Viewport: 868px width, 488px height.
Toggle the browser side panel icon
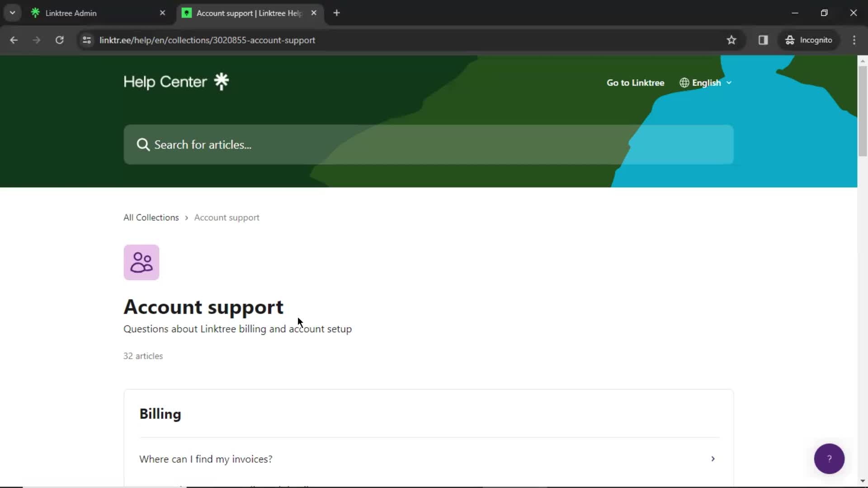(763, 40)
